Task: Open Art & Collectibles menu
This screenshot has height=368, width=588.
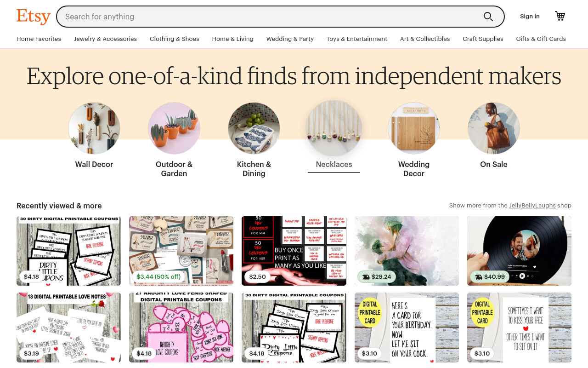Action: [425, 39]
